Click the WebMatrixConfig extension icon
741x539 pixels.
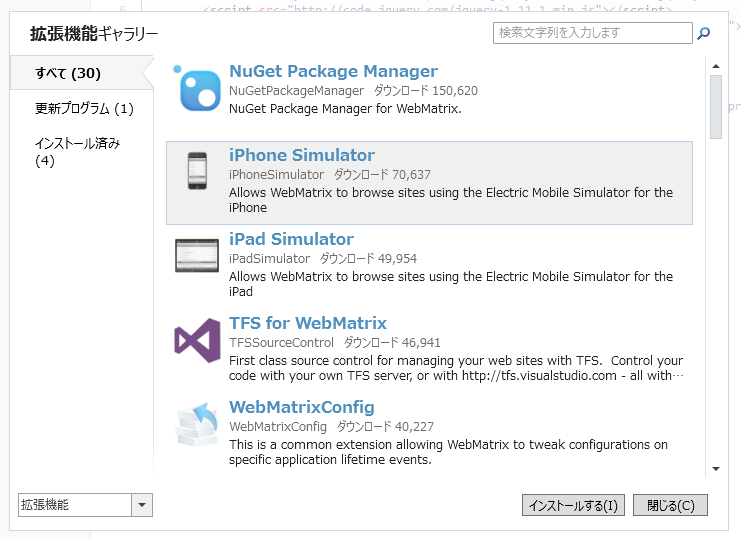(198, 424)
